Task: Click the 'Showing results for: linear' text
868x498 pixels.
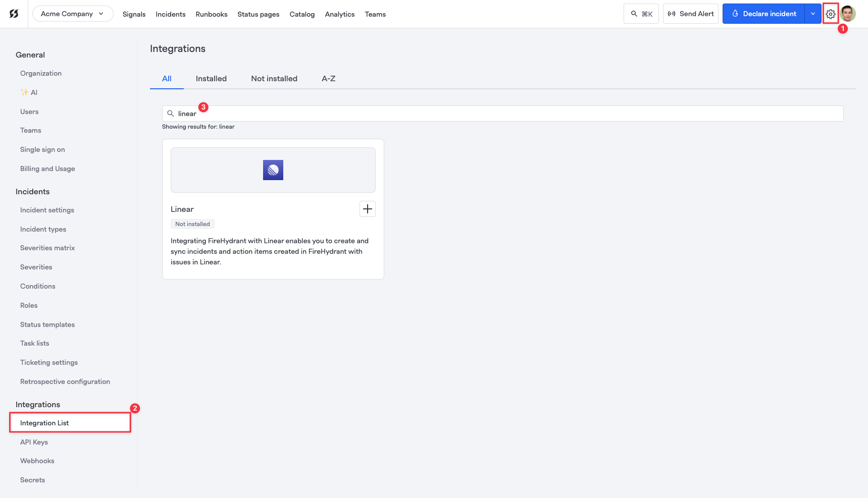Action: pyautogui.click(x=198, y=127)
